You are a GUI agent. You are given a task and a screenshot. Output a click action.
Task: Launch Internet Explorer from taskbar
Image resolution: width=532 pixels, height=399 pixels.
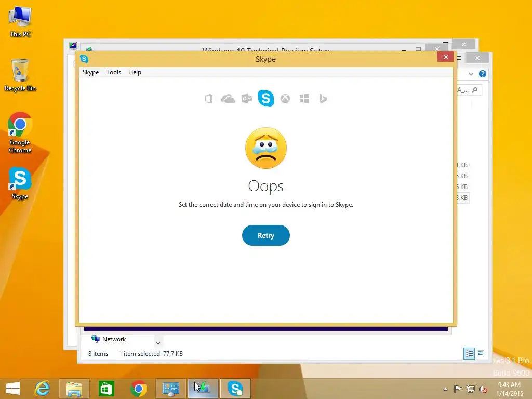[x=43, y=389]
